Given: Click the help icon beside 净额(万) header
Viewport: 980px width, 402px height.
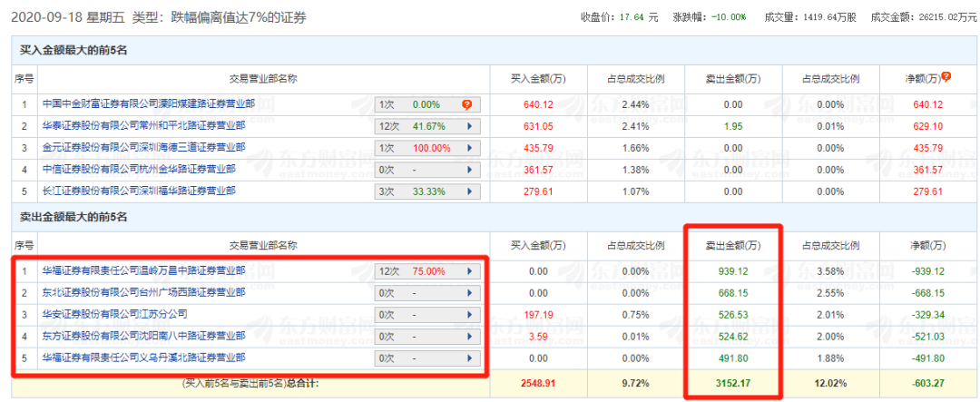Looking at the screenshot, I should tap(946, 77).
